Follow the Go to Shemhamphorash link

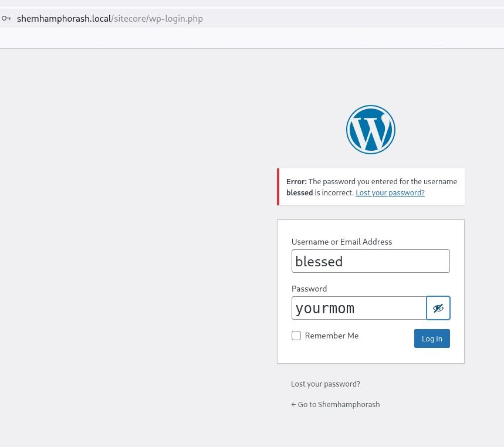335,405
